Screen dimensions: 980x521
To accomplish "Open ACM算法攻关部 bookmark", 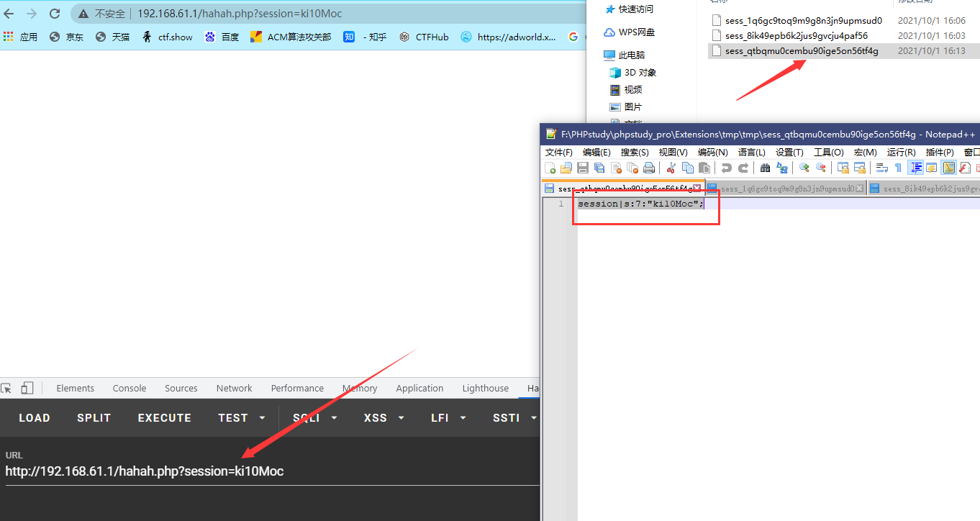I will tap(291, 37).
